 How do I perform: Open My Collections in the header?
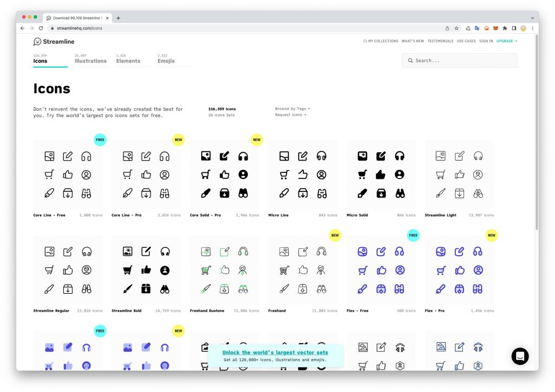(380, 41)
